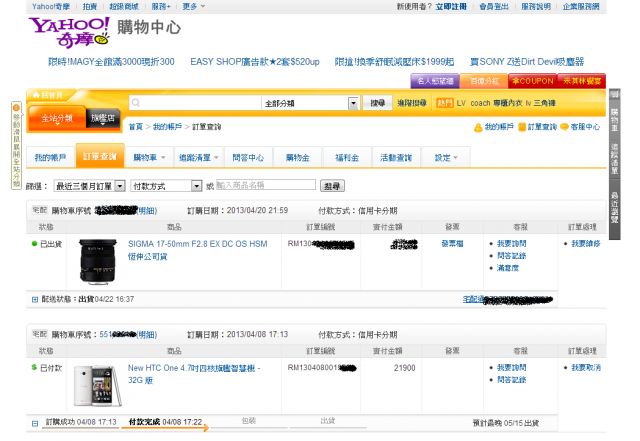Image resolution: width=640 pixels, height=441 pixels.
Task: Click the 企業服務網 link in top bar
Action: [x=581, y=7]
